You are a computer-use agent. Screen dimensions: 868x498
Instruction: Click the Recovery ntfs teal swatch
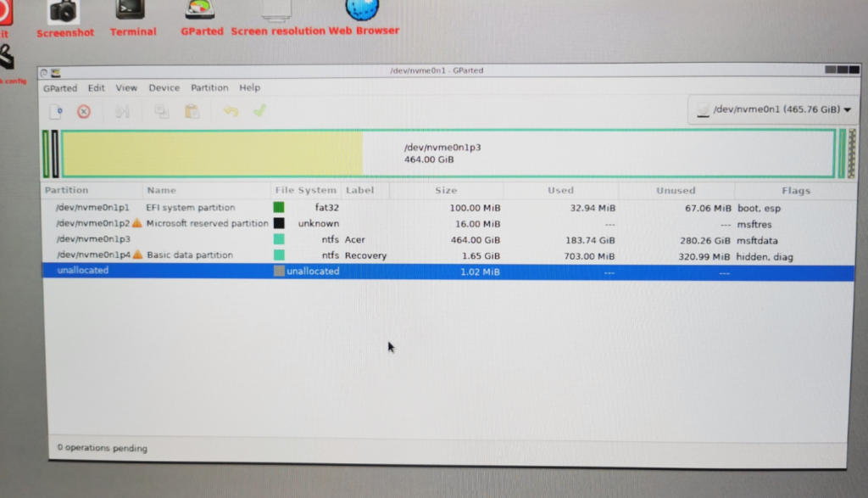(x=279, y=255)
